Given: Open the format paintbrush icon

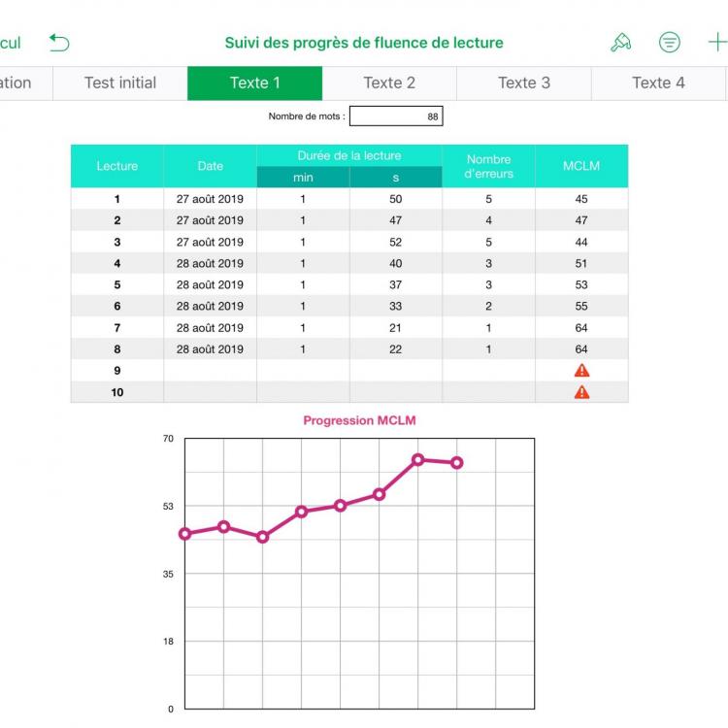Looking at the screenshot, I should click(621, 43).
